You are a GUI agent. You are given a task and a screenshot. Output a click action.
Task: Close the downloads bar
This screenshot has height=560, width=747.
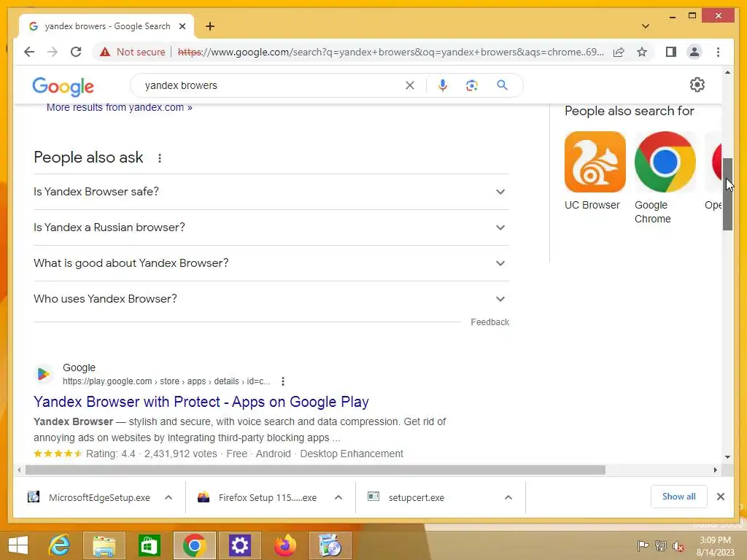click(720, 497)
